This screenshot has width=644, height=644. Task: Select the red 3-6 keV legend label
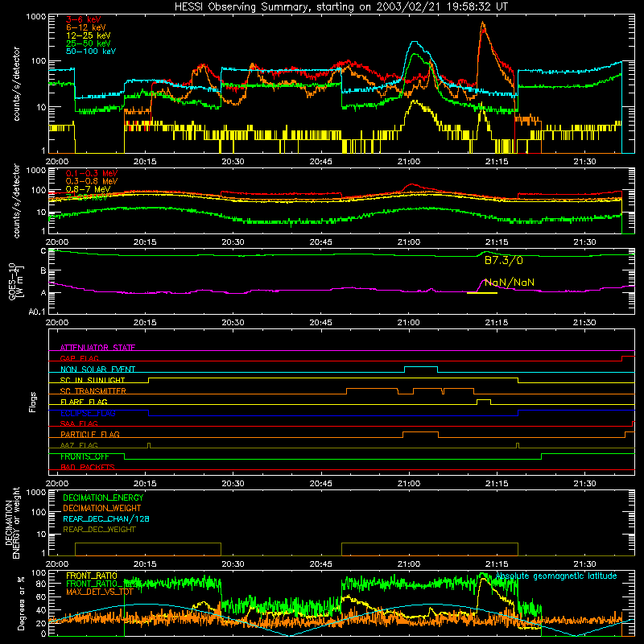84,19
